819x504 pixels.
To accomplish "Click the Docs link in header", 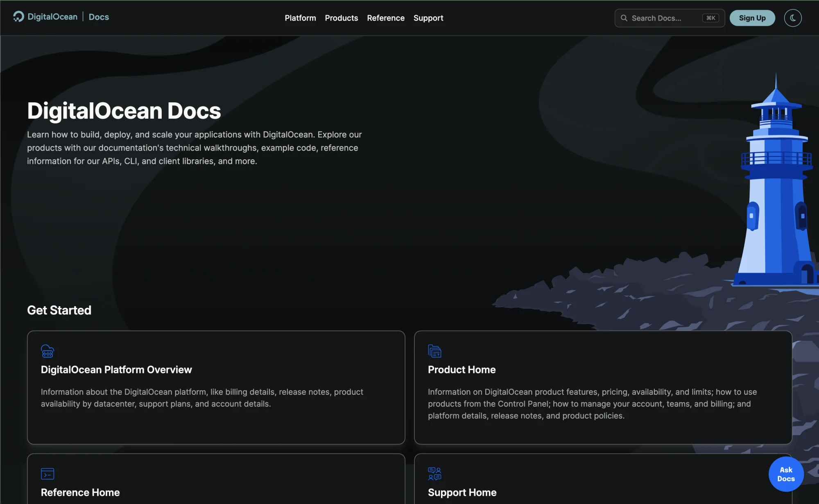I will click(99, 17).
